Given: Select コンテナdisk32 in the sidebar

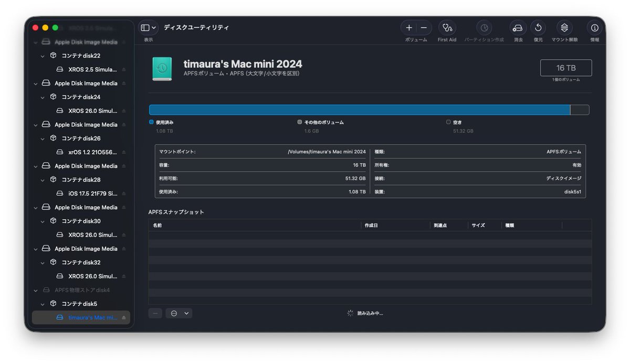Looking at the screenshot, I should click(81, 262).
